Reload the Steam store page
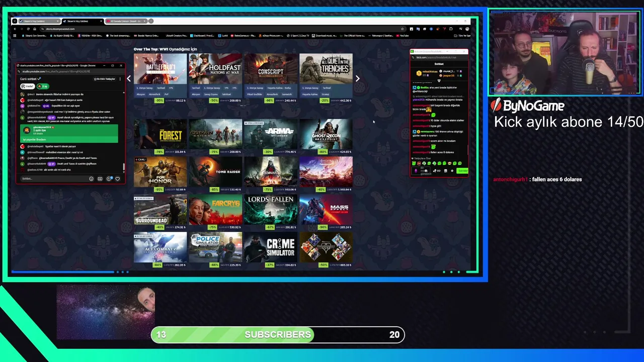The height and width of the screenshot is (362, 644). (28, 29)
